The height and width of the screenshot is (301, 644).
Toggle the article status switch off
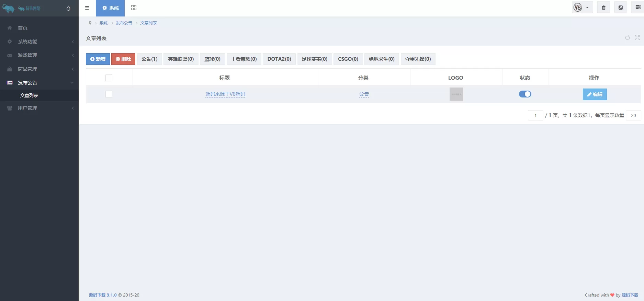[525, 94]
